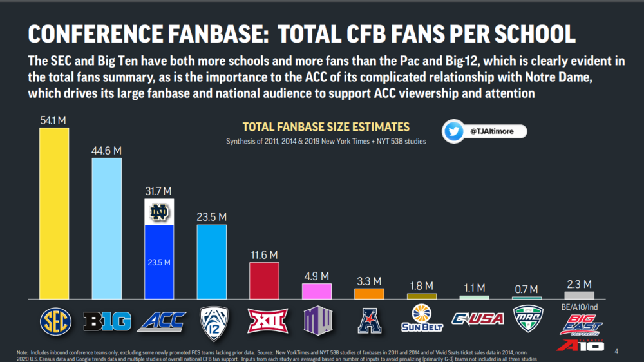The height and width of the screenshot is (362, 644).
Task: Click the Notre Dame logo on ACC bar
Action: [158, 212]
